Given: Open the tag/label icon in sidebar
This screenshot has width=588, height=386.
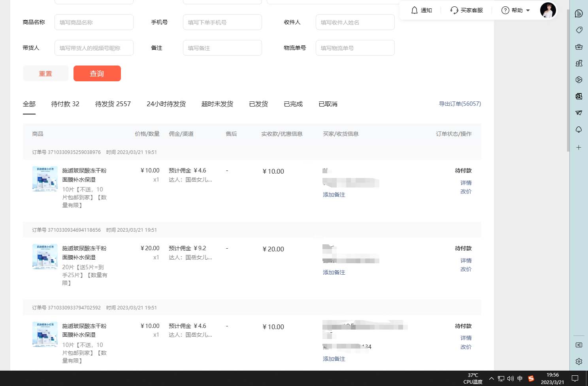Looking at the screenshot, I should click(579, 30).
